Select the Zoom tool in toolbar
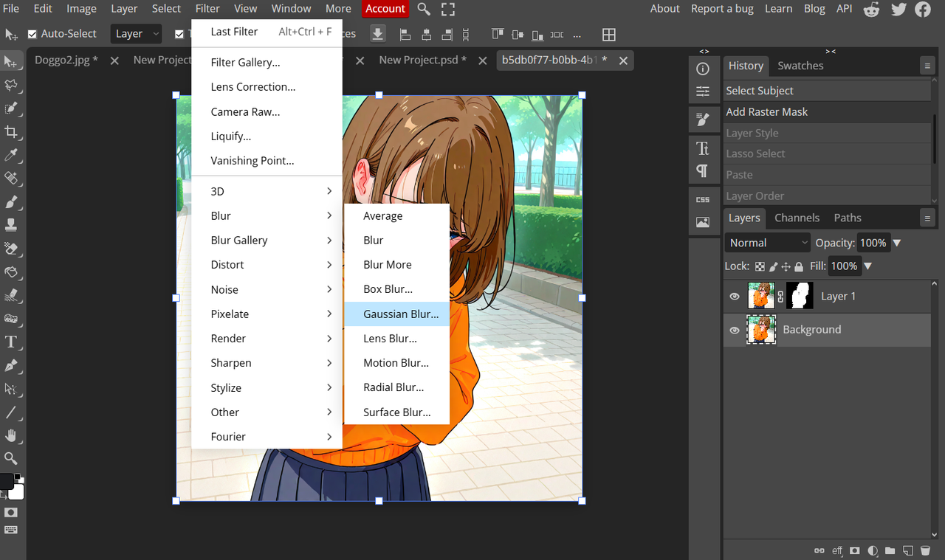945x560 pixels. coord(11,458)
